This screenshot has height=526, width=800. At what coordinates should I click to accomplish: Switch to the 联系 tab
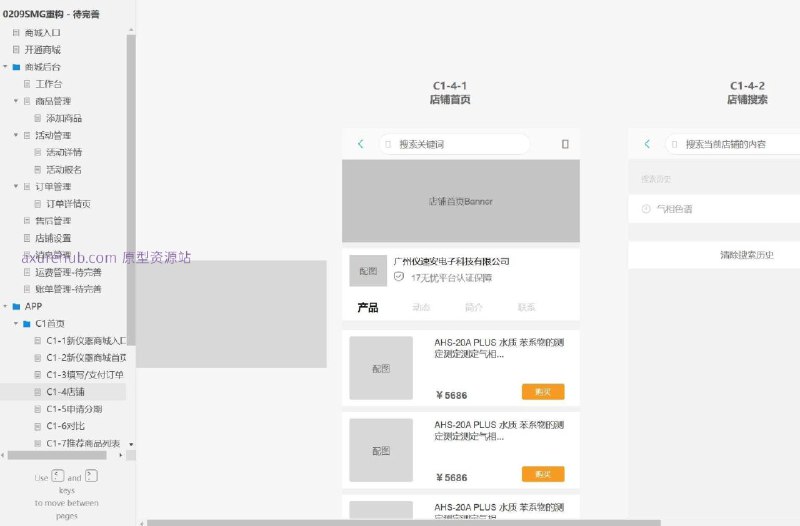[x=527, y=307]
